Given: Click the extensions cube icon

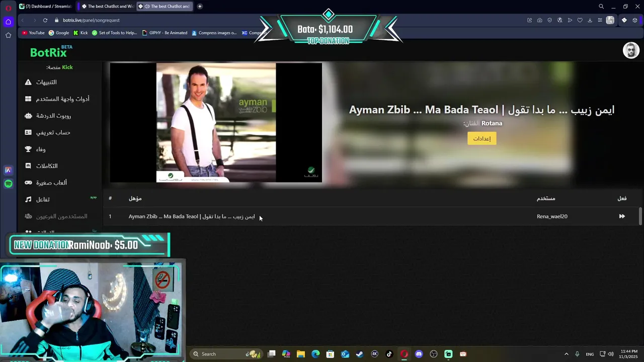Looking at the screenshot, I should (x=635, y=20).
